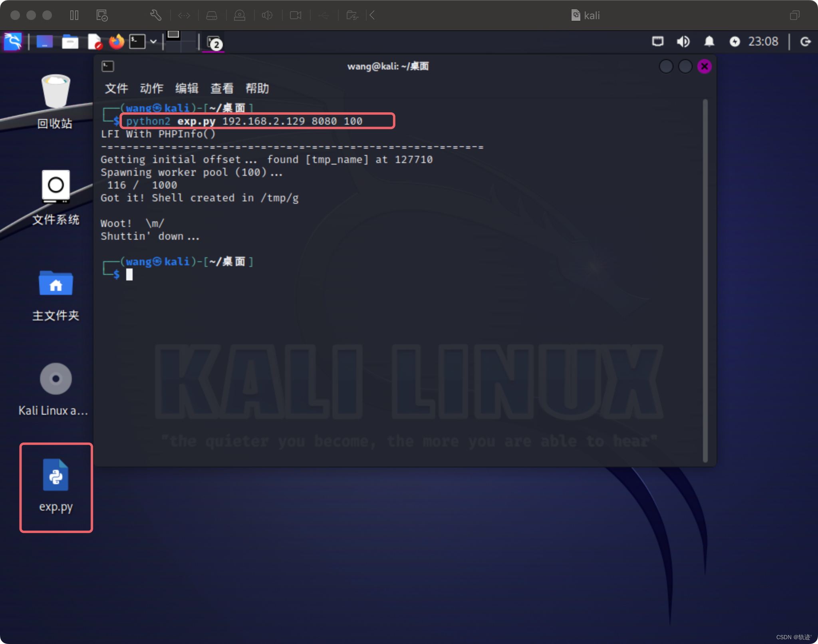Click the power manager tray icon
This screenshot has height=644, width=818.
tap(735, 42)
